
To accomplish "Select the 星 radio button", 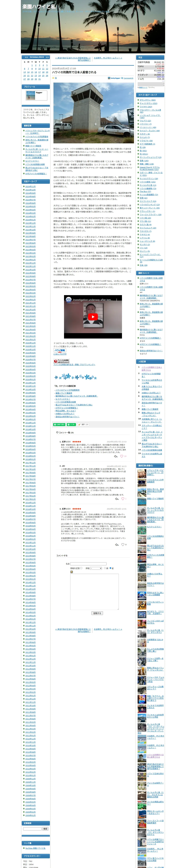I will 110,568.
